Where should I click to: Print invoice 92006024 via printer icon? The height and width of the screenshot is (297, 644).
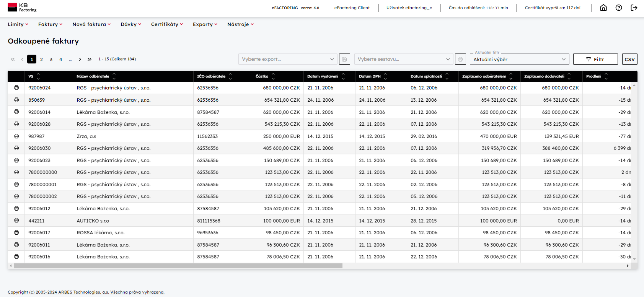click(16, 88)
